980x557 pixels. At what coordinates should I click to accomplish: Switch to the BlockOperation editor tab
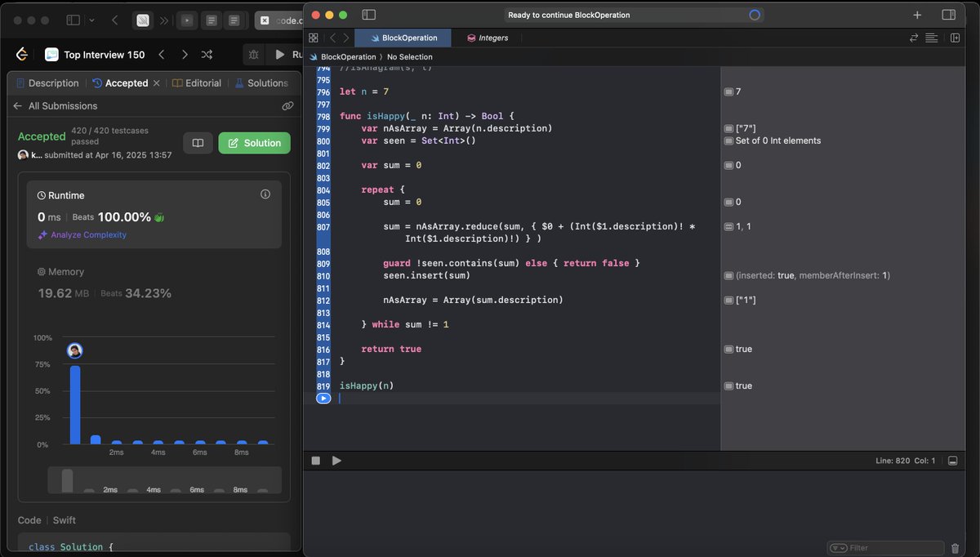pos(403,38)
